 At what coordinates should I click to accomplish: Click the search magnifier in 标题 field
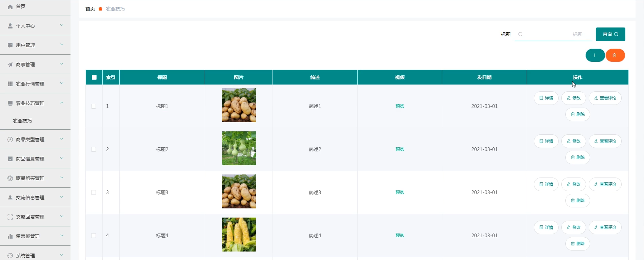point(521,34)
